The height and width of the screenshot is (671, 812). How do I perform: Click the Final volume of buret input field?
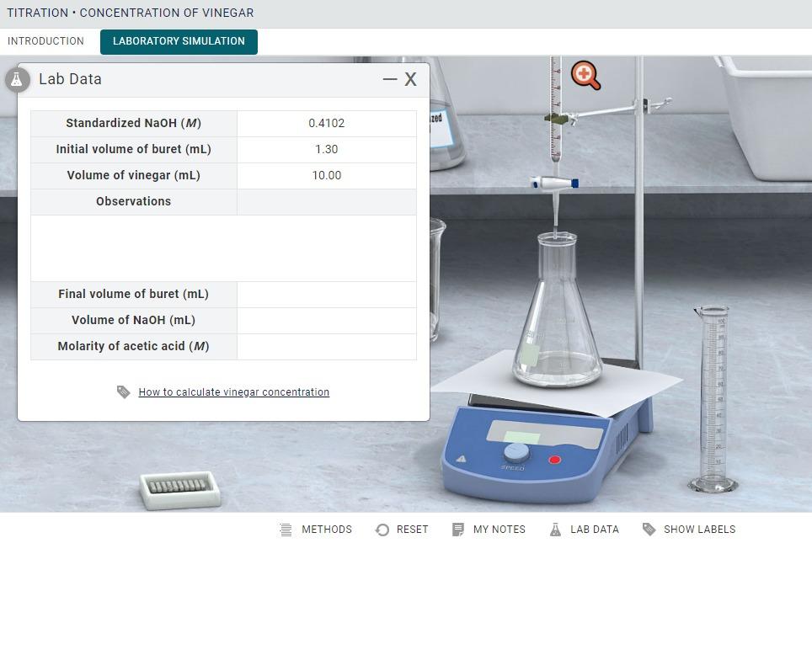[x=326, y=294]
